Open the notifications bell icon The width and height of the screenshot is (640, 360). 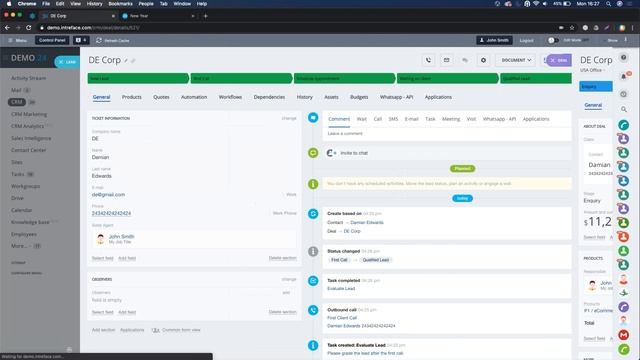(624, 76)
